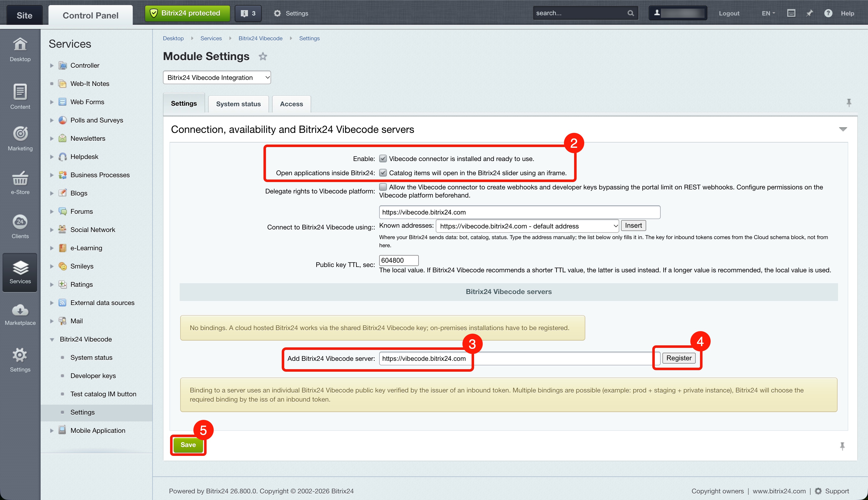Open Marketplace cloud icon in left rail
The image size is (868, 500).
(20, 310)
